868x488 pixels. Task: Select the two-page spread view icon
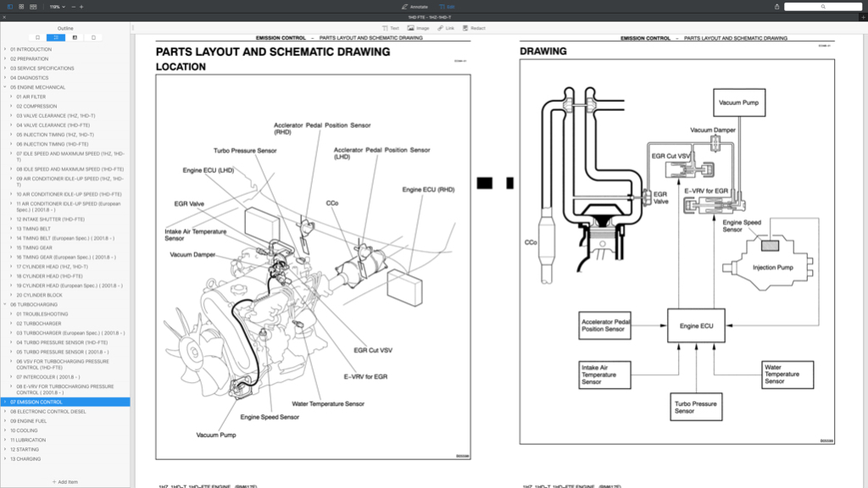(x=33, y=7)
